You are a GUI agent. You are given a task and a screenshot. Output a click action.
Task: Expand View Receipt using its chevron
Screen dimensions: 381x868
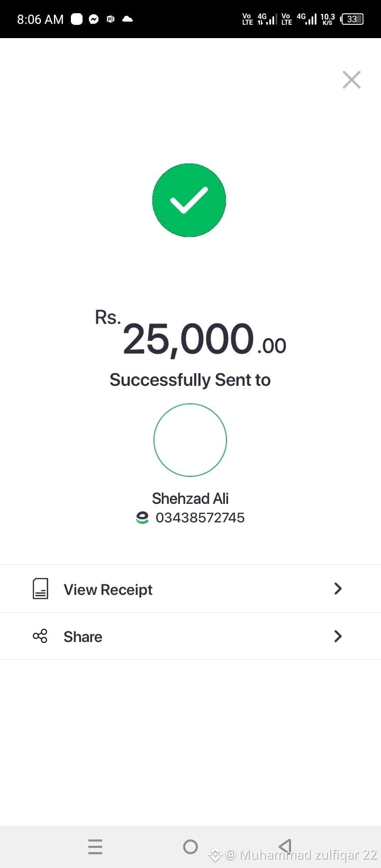click(x=338, y=589)
